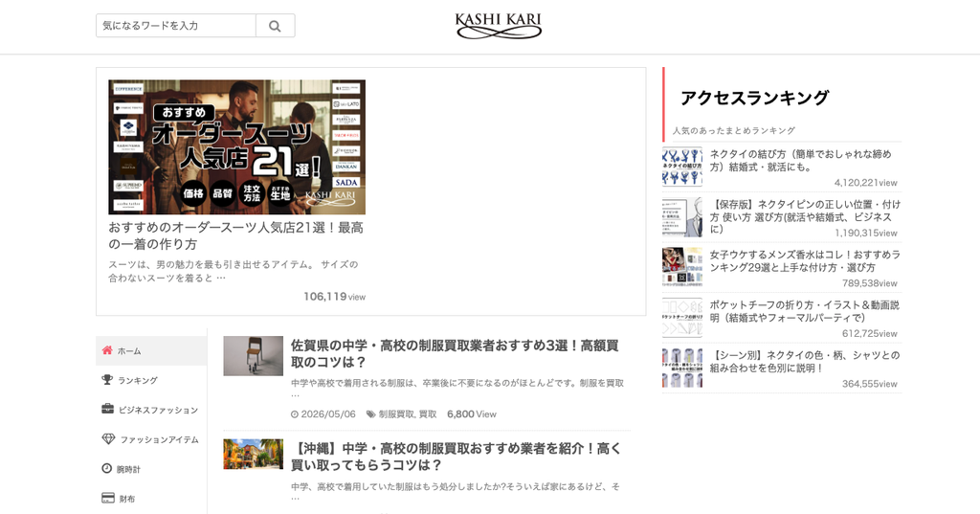The image size is (980, 514).
Task: Click the 2026/05/06 date text
Action: pos(328,413)
